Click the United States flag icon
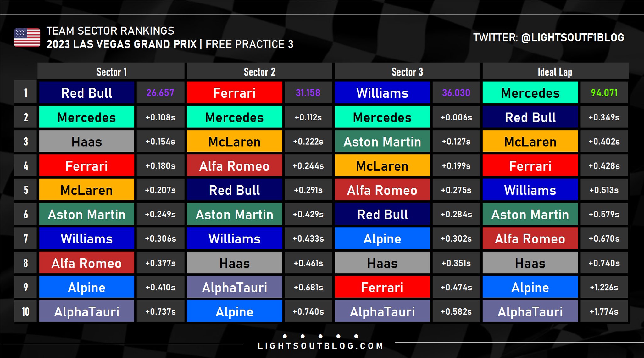Screen dimensions: 644x358 (27, 37)
